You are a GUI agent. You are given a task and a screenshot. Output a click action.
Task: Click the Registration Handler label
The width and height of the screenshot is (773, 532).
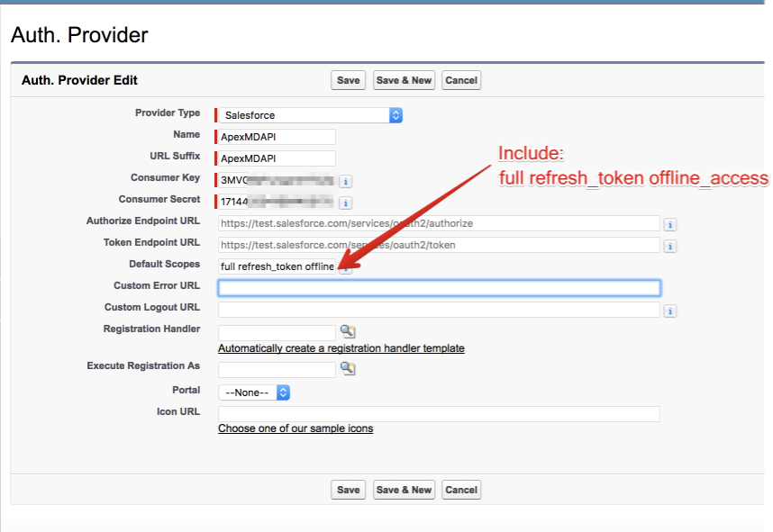(152, 329)
